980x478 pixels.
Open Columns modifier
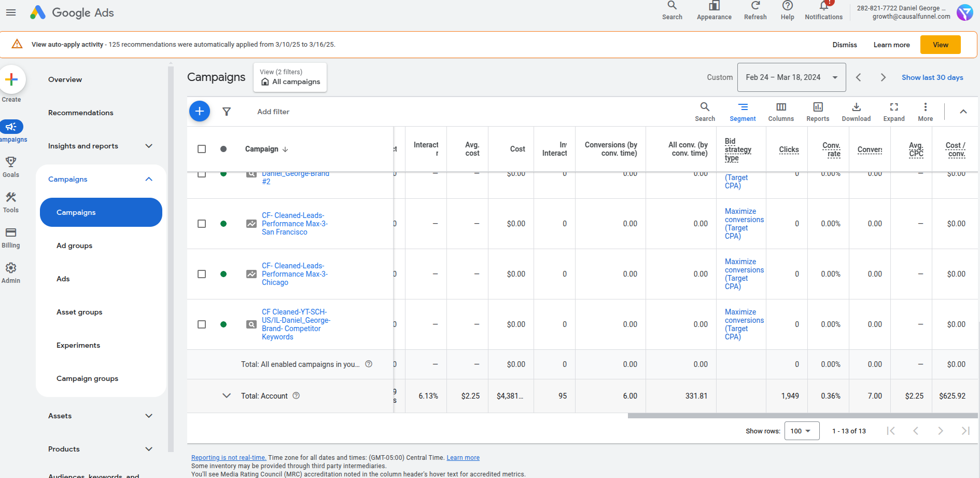[781, 112]
